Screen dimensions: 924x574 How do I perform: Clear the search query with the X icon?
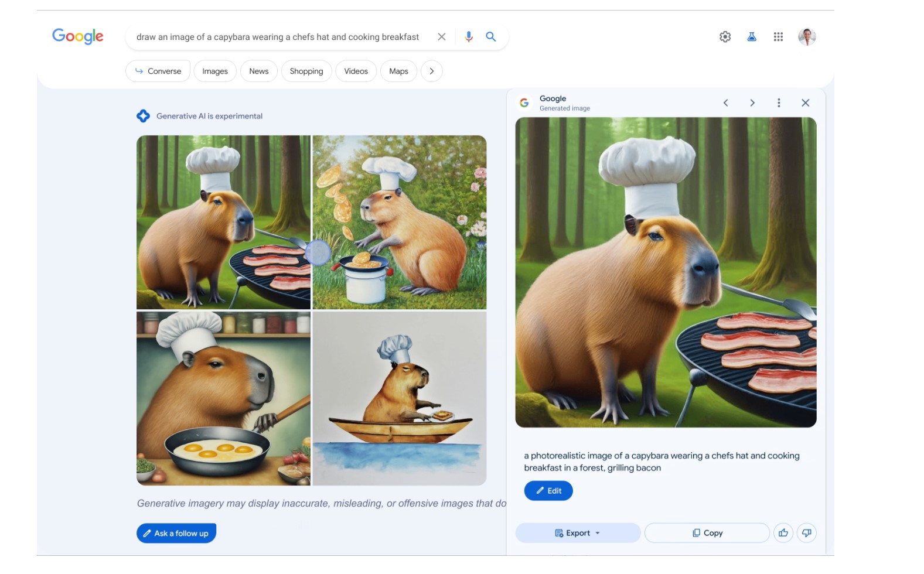tap(442, 37)
